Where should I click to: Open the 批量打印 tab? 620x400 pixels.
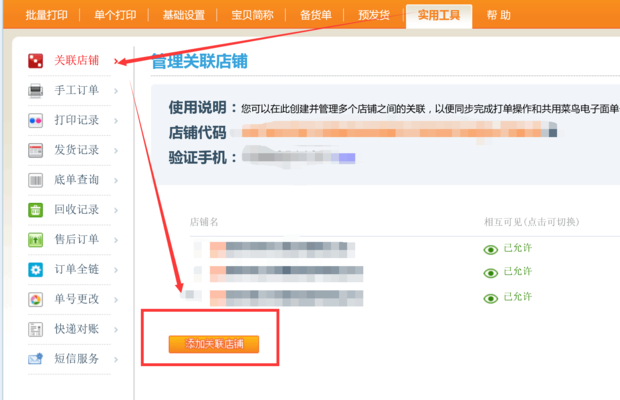coord(47,15)
